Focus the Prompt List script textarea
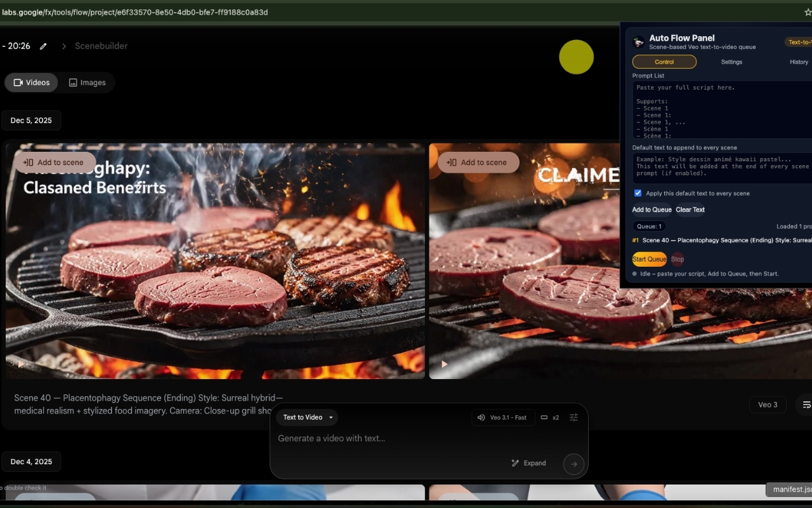Viewport: 812px width, 508px height. click(x=722, y=110)
